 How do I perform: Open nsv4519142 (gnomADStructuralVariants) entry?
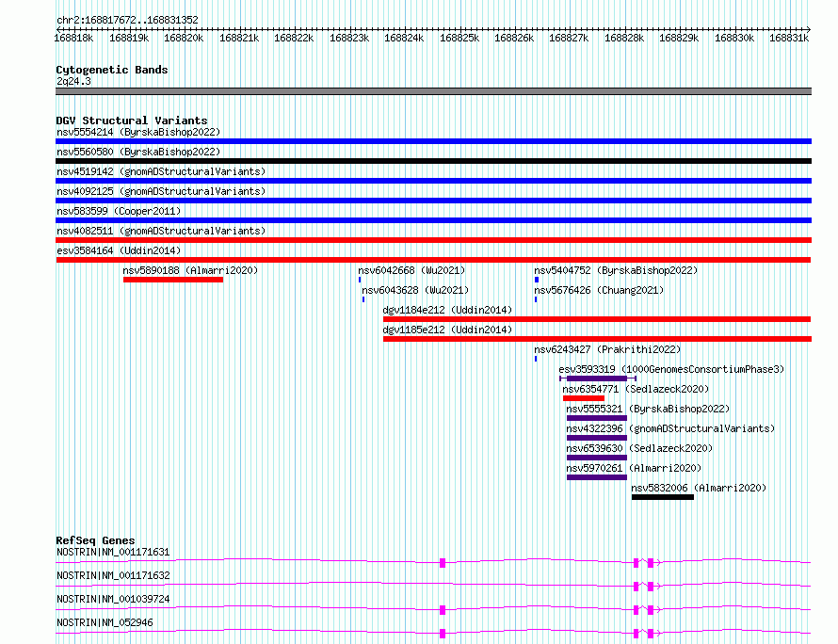pos(161,171)
